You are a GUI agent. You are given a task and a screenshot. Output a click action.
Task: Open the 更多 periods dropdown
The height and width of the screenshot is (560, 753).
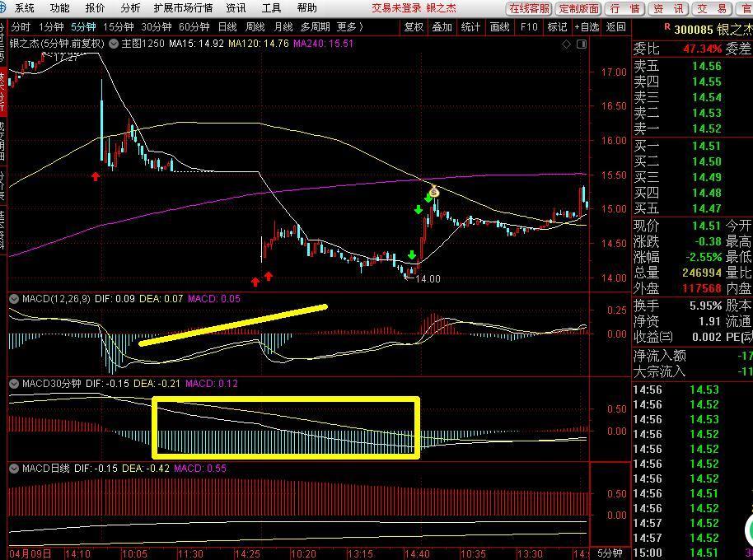(353, 26)
